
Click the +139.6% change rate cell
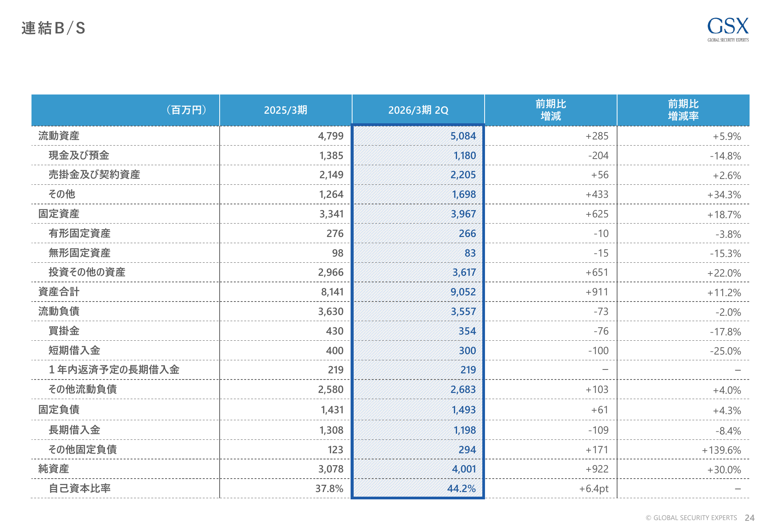pyautogui.click(x=721, y=450)
